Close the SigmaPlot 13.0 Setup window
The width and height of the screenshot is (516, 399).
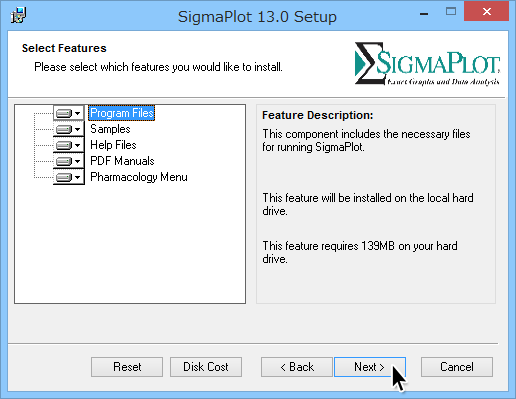[486, 12]
